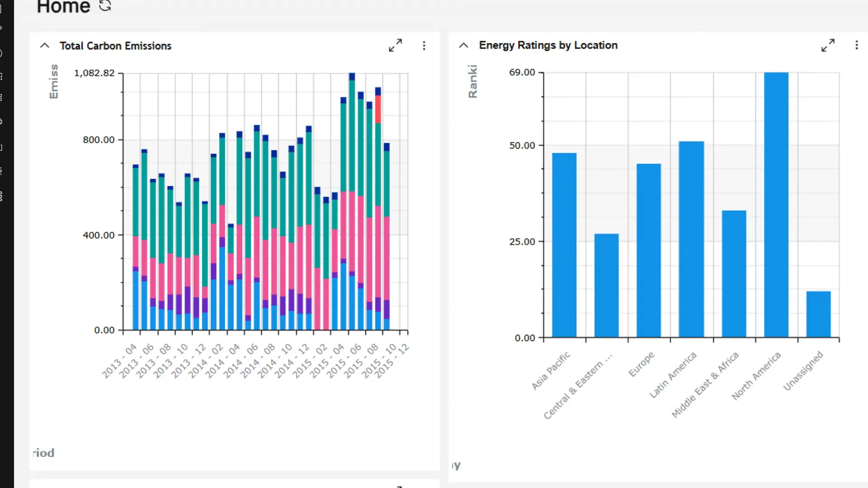Click the Unassigned axis label
This screenshot has height=488, width=868.
pyautogui.click(x=803, y=371)
